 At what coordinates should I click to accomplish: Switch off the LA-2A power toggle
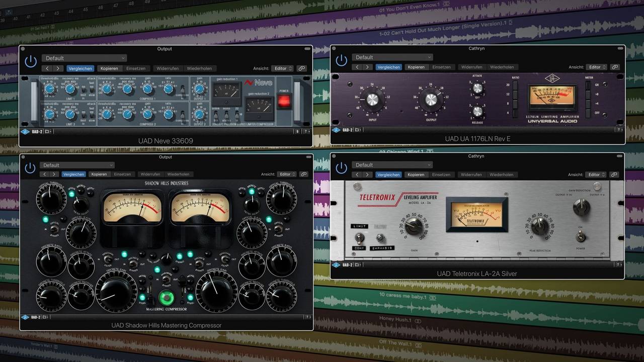(x=582, y=237)
